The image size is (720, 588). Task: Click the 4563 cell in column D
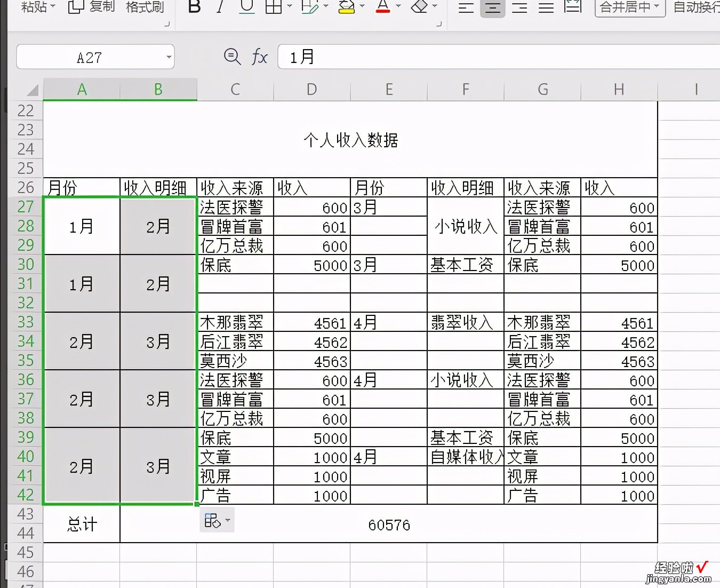[312, 361]
